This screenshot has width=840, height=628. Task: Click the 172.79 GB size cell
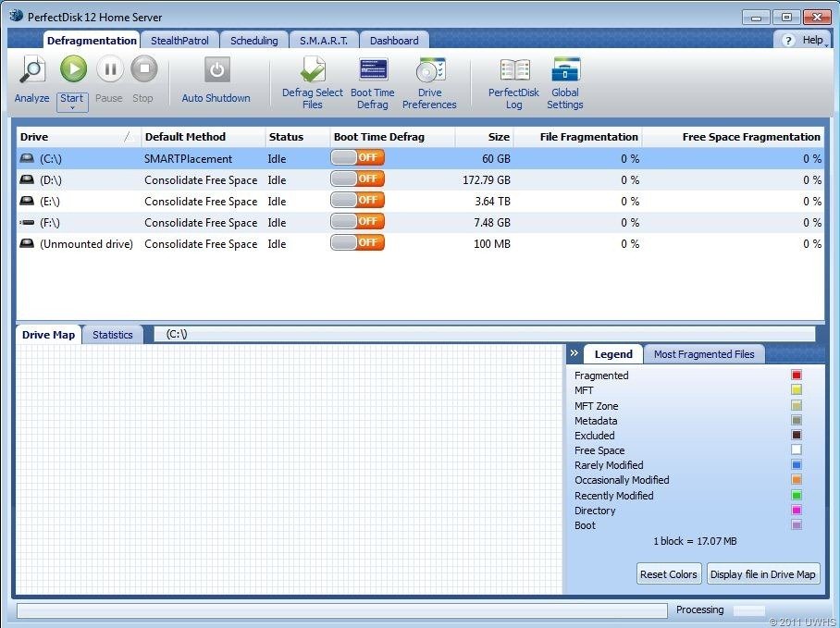[x=487, y=179]
